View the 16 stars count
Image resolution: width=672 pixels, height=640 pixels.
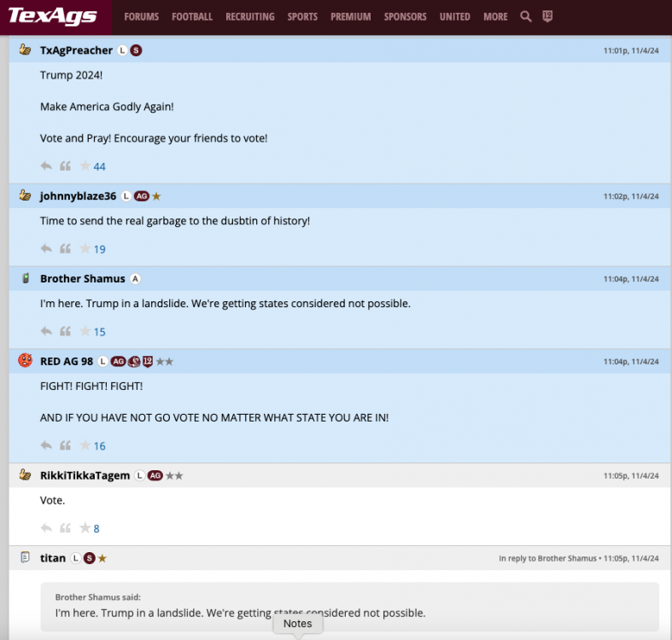99,446
